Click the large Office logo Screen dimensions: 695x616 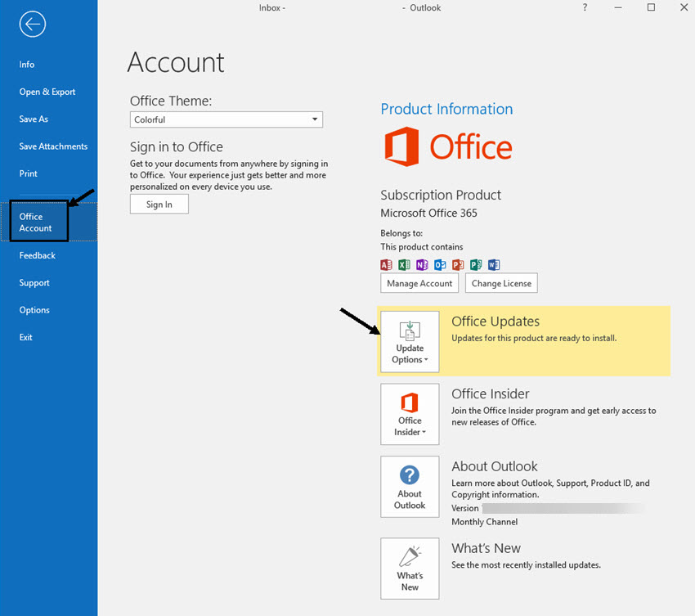click(x=448, y=146)
